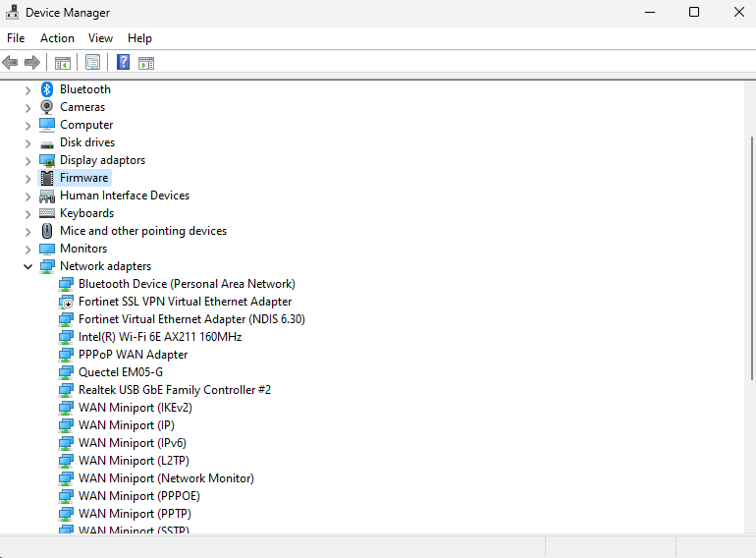Click the Show/Hide Console Tree toolbar icon

point(63,63)
